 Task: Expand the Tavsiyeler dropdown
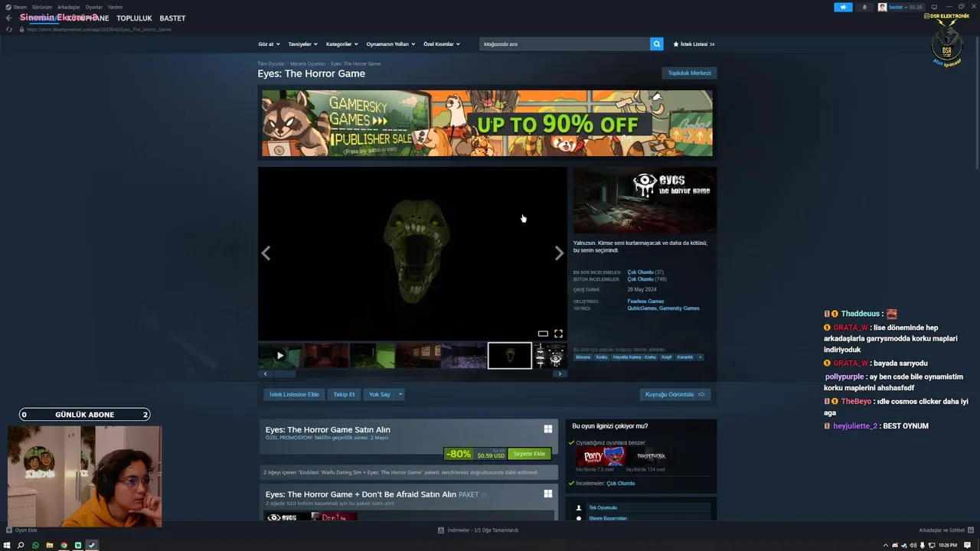(x=302, y=44)
